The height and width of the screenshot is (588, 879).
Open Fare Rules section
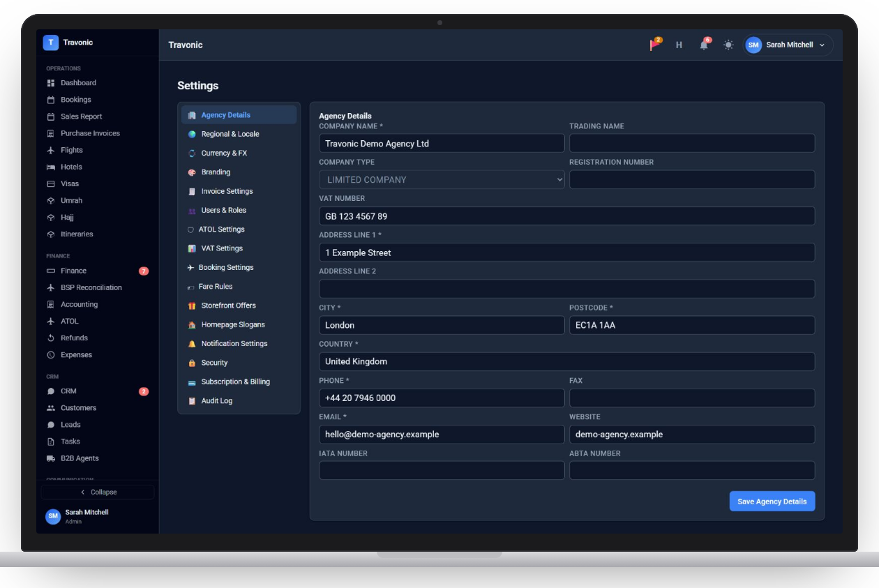click(x=239, y=287)
